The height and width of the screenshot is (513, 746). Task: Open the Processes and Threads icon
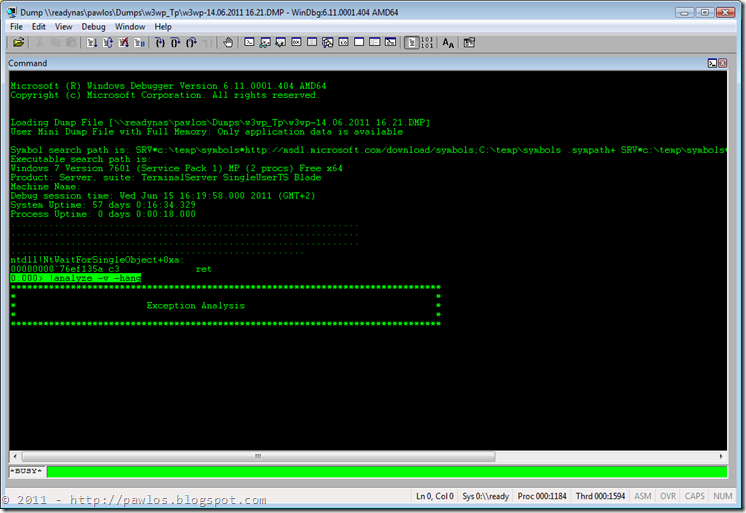[x=375, y=42]
